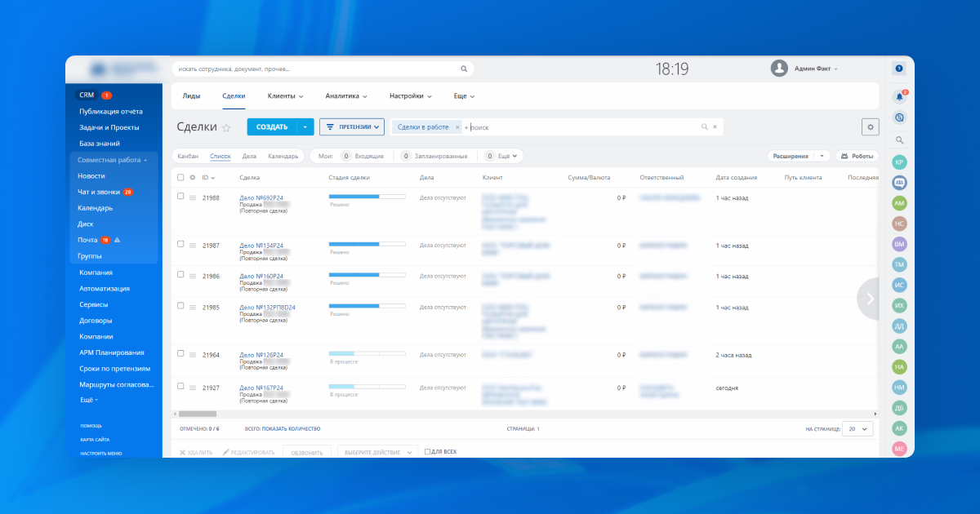Check the box for deal 21986
The width and height of the screenshot is (980, 514).
[x=180, y=274]
